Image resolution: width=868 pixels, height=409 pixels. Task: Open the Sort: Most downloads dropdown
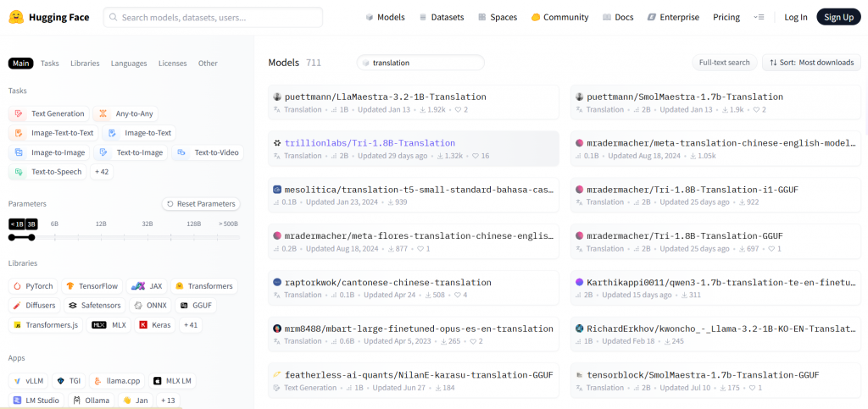tap(812, 63)
